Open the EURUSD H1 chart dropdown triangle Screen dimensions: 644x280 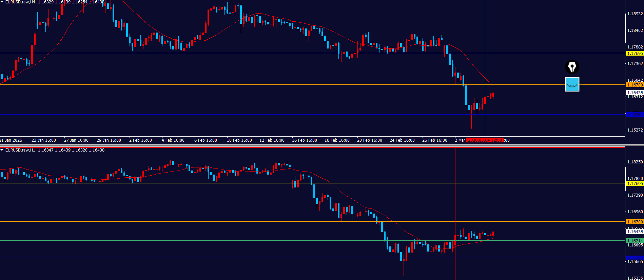tap(2, 150)
